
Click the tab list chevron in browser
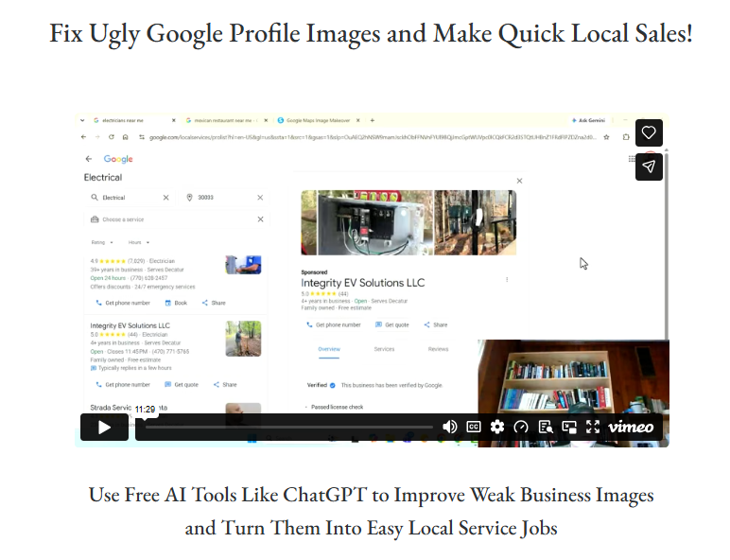(x=82, y=120)
